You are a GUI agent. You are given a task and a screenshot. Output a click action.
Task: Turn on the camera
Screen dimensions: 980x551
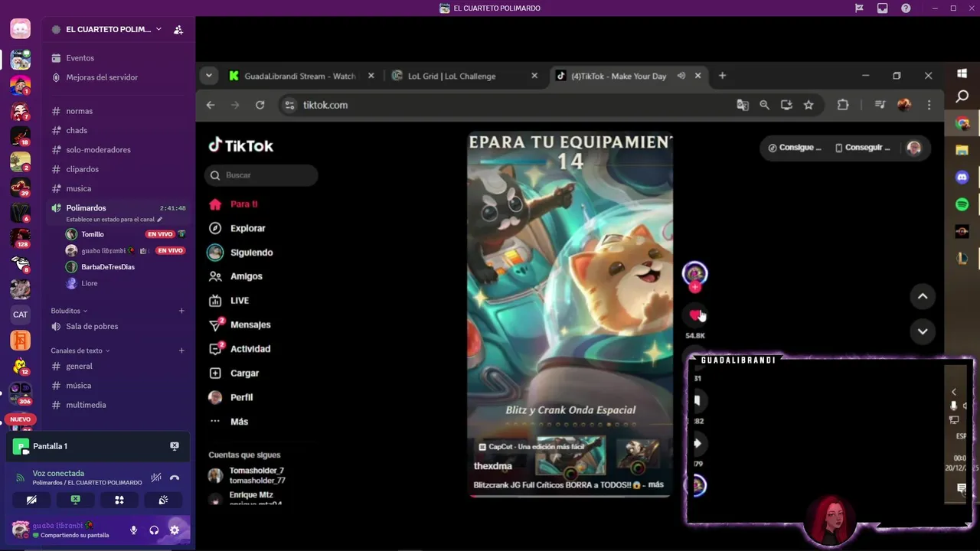(31, 500)
